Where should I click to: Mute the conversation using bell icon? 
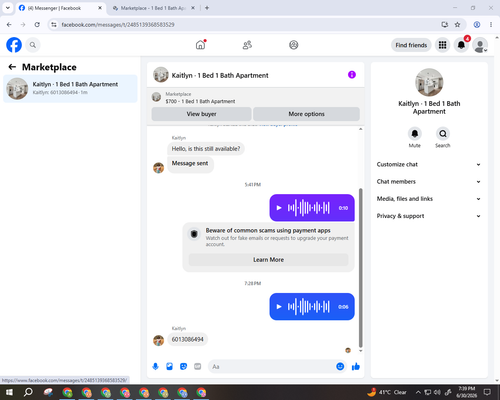click(415, 134)
